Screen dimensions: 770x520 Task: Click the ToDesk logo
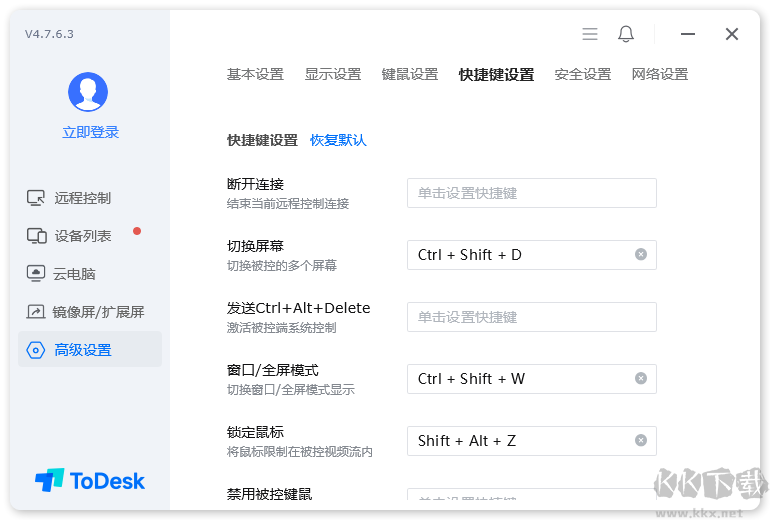90,480
